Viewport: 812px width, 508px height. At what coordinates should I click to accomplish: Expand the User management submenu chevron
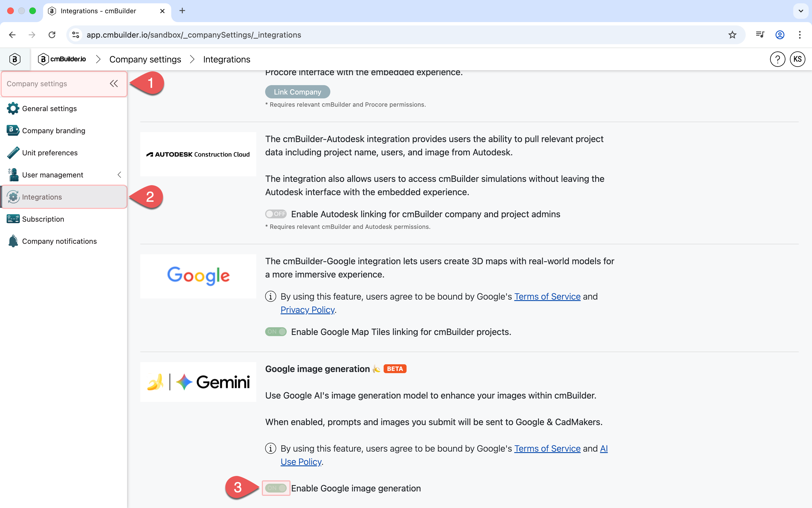[119, 175]
